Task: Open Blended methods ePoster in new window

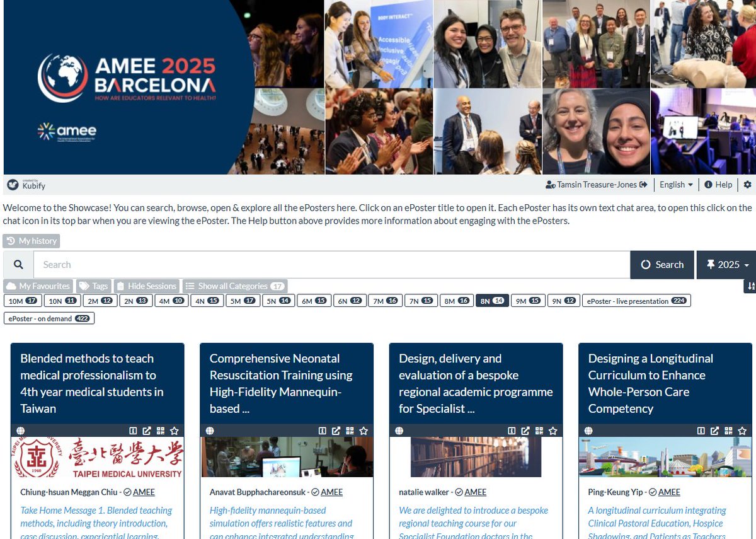Action: 147,431
